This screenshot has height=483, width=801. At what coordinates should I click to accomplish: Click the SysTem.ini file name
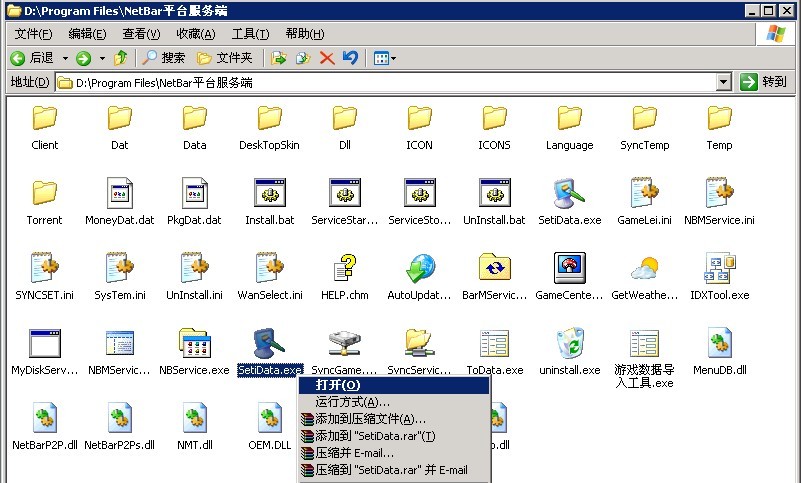[120, 295]
